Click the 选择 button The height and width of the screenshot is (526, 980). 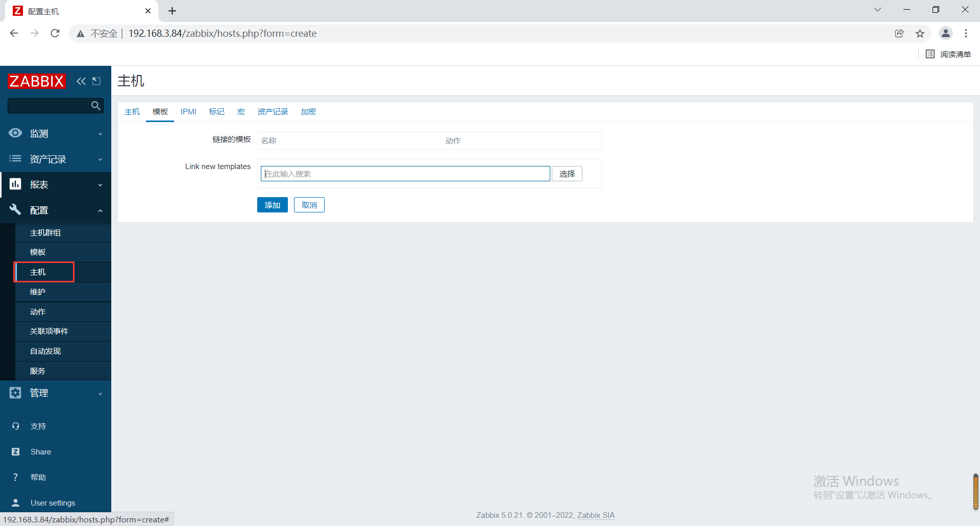[x=567, y=174]
